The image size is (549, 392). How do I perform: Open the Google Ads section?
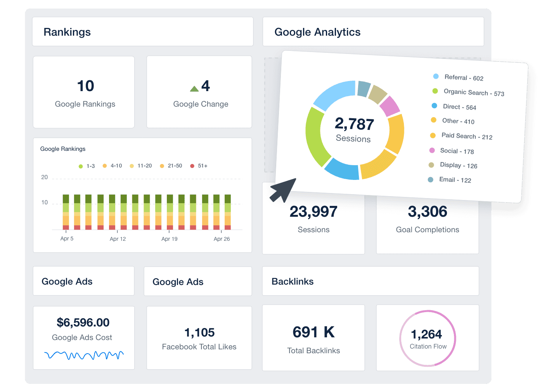coord(83,281)
